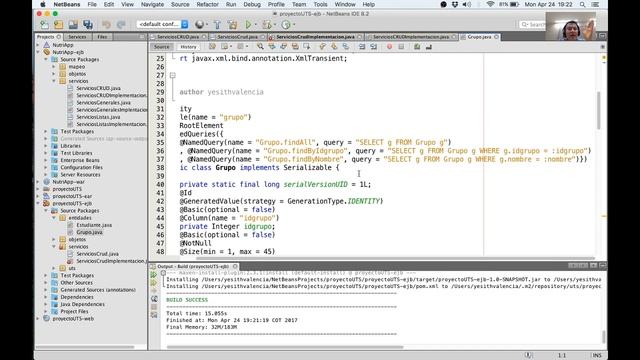Click the globe browser icon in toolbar

pos(199,25)
